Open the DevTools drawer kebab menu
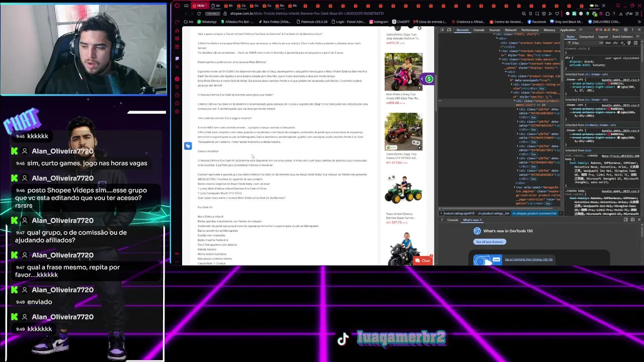 coord(442,220)
